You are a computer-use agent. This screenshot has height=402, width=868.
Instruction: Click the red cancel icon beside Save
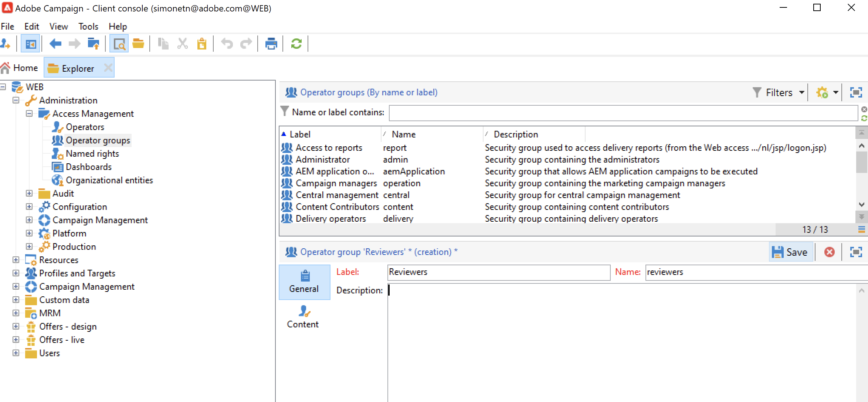click(x=829, y=252)
